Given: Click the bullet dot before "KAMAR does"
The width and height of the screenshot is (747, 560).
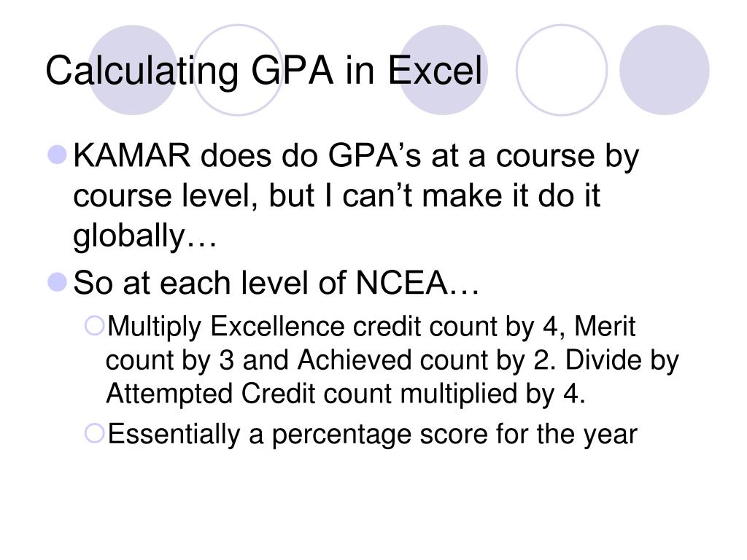Looking at the screenshot, I should [x=60, y=156].
